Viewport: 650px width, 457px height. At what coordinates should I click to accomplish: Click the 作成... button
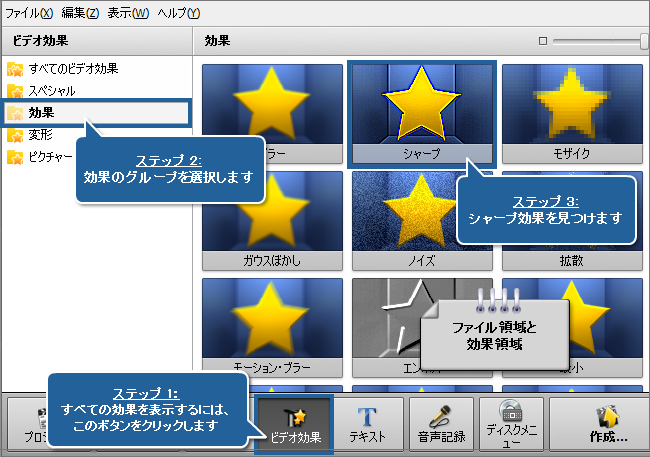pos(598,425)
